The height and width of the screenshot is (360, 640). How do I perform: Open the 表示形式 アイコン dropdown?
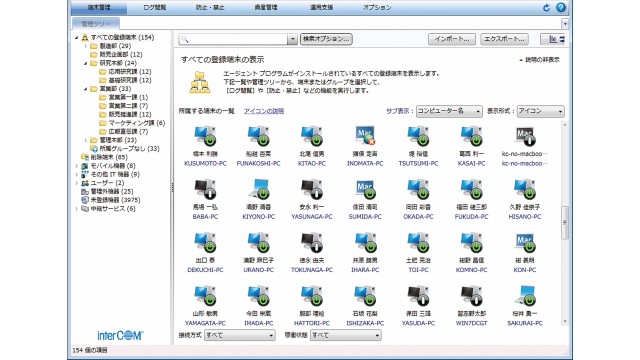coord(540,111)
